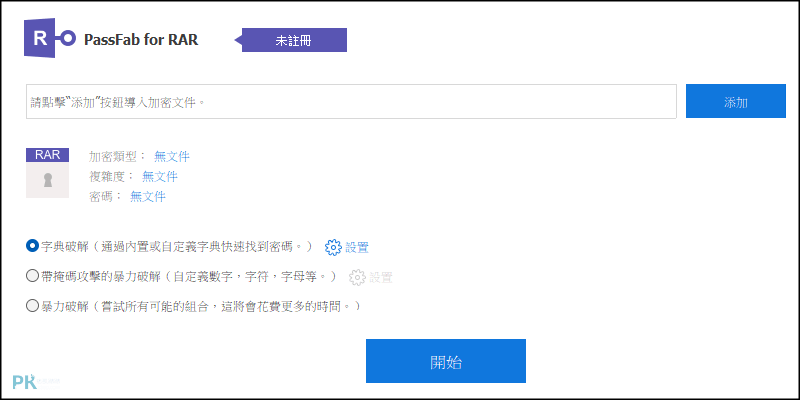Click the 未註冊 unregistered banner
The height and width of the screenshot is (400, 800).
[291, 40]
